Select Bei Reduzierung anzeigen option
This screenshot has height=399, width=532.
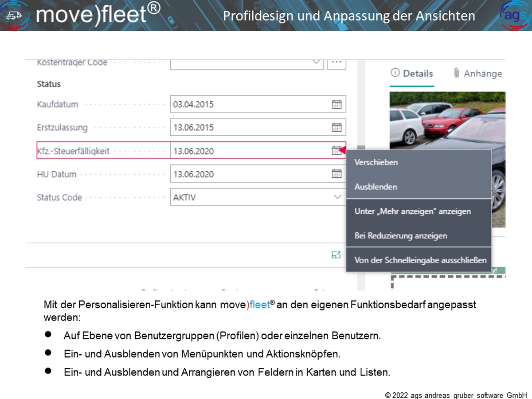tap(419, 236)
